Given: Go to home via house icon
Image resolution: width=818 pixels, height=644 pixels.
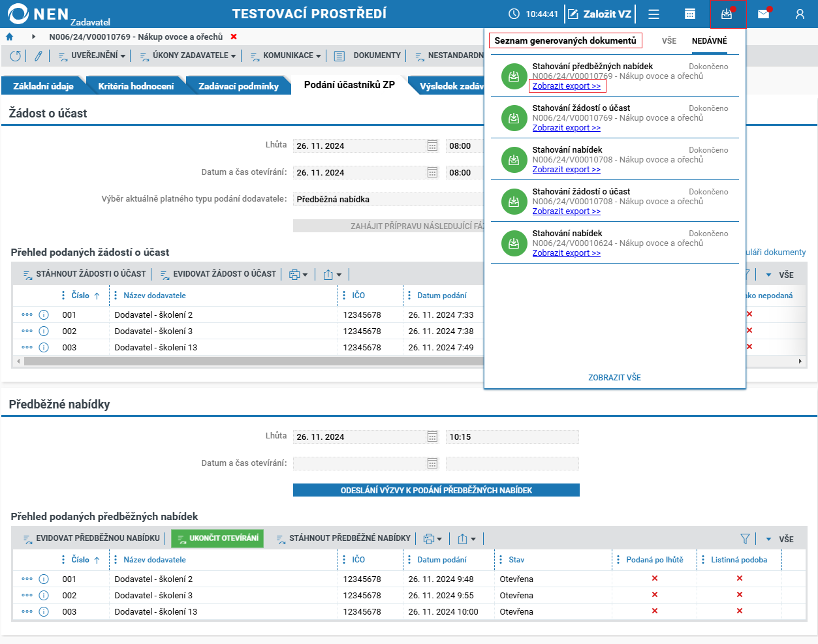Looking at the screenshot, I should (9, 37).
